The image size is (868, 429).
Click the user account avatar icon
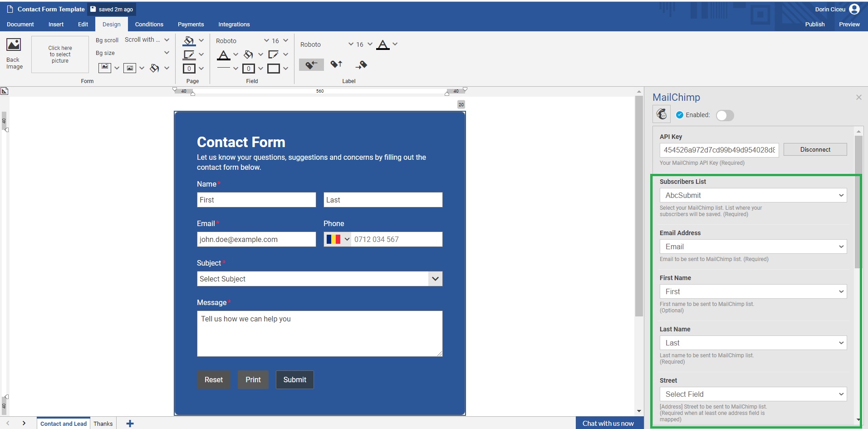click(x=854, y=9)
